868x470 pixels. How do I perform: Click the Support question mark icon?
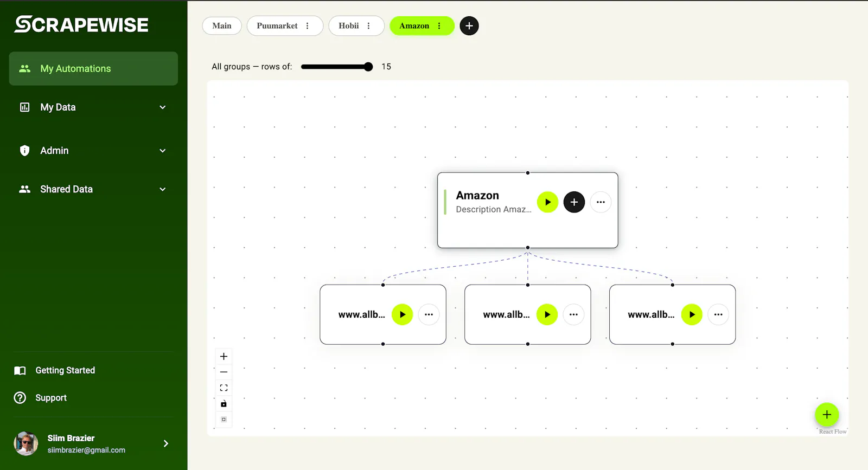pos(20,398)
